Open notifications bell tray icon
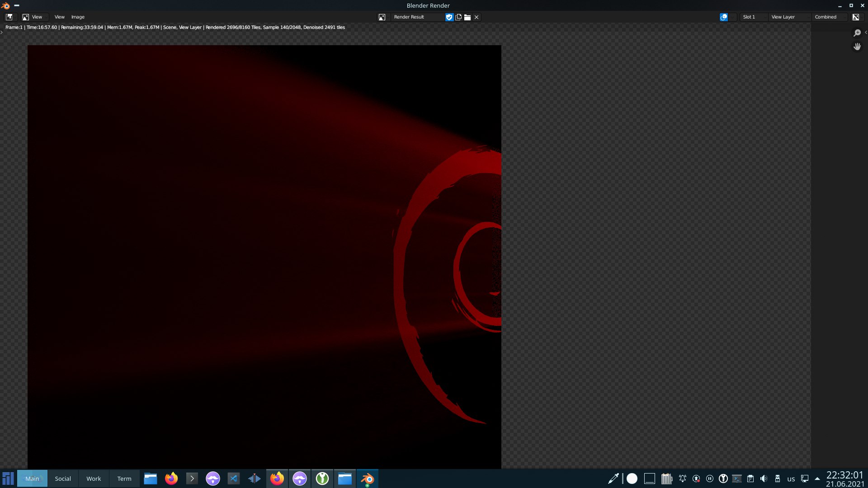The width and height of the screenshot is (868, 488). point(683,479)
